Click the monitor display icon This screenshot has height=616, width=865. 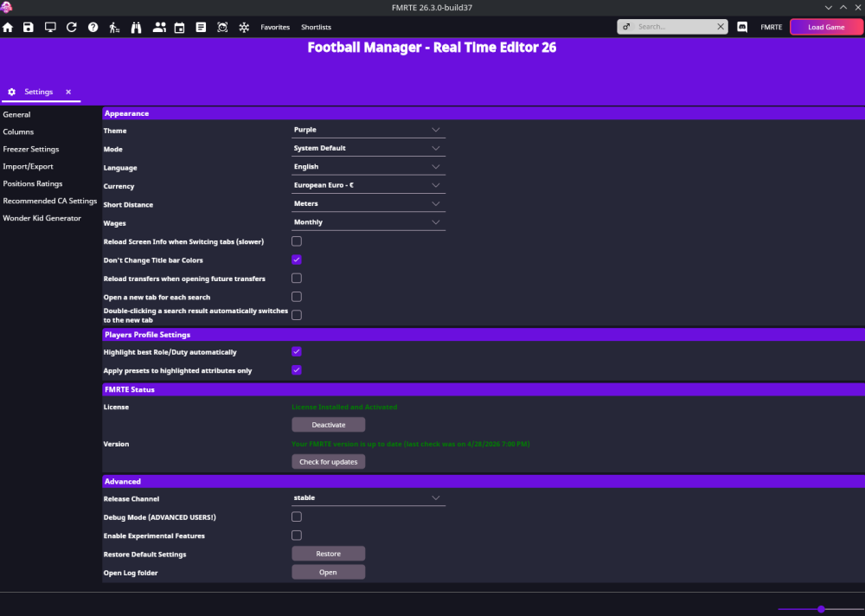50,27
